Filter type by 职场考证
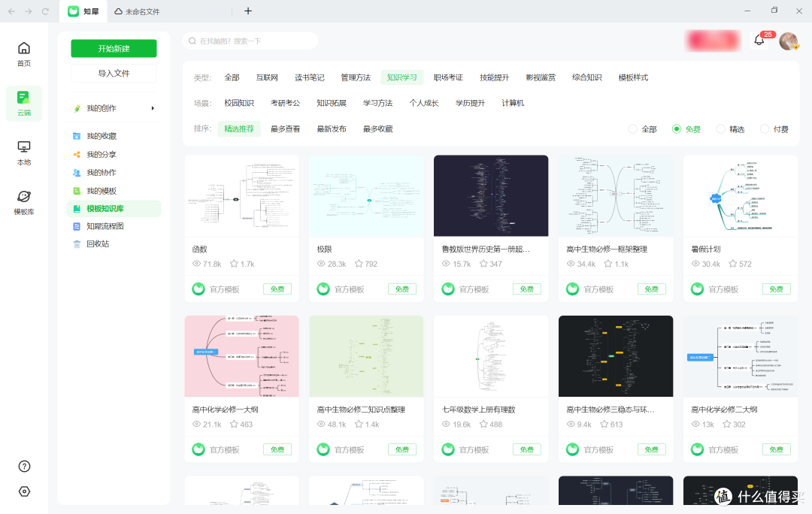 point(448,77)
